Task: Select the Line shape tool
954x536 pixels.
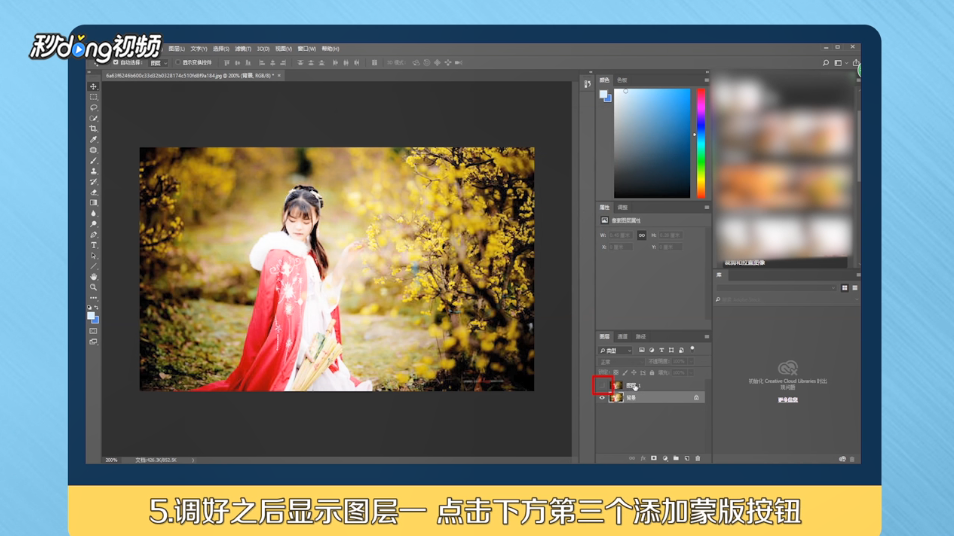Action: (x=94, y=266)
